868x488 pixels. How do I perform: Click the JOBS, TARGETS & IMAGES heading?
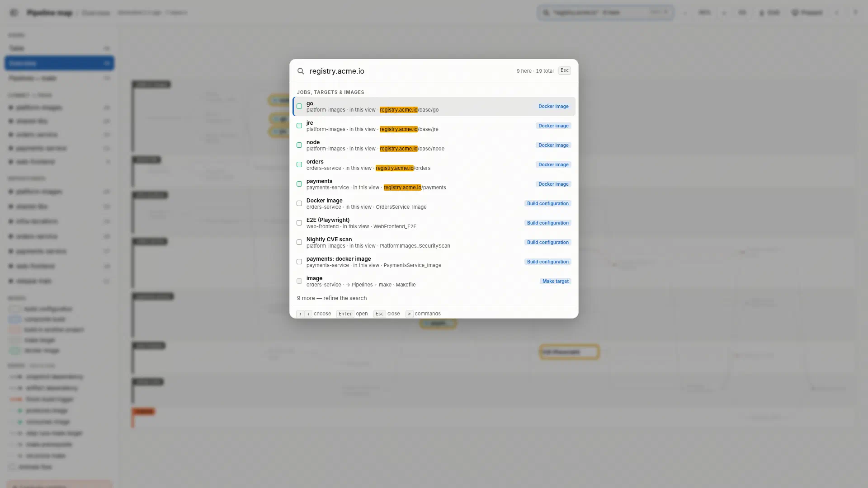point(330,92)
